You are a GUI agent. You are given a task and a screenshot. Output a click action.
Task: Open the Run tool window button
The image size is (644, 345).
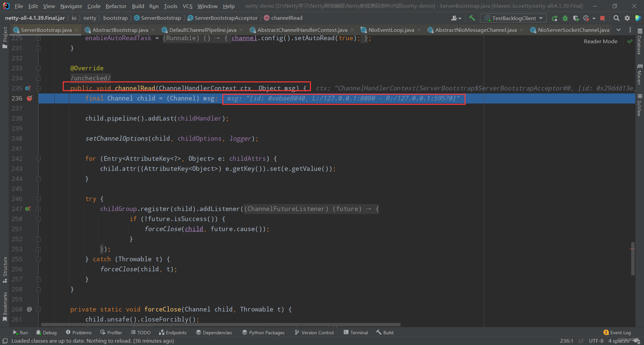click(20, 332)
